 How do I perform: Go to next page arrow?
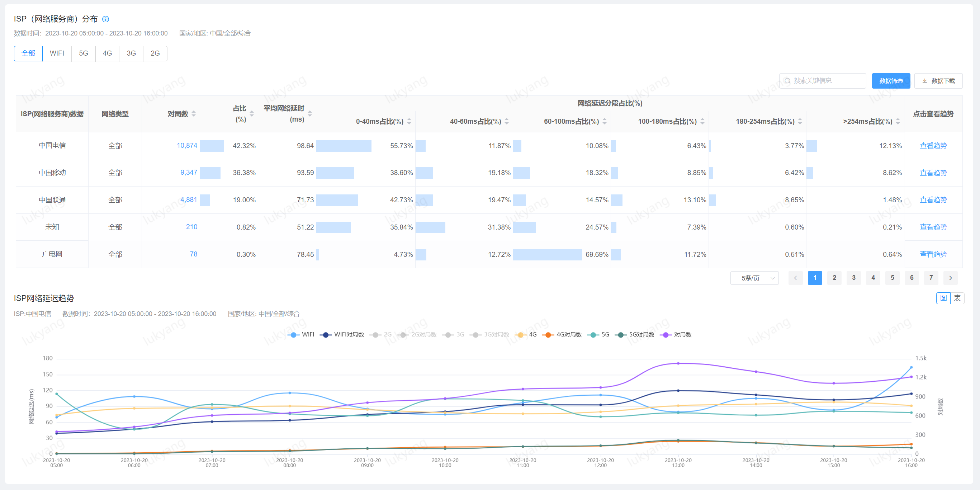950,278
